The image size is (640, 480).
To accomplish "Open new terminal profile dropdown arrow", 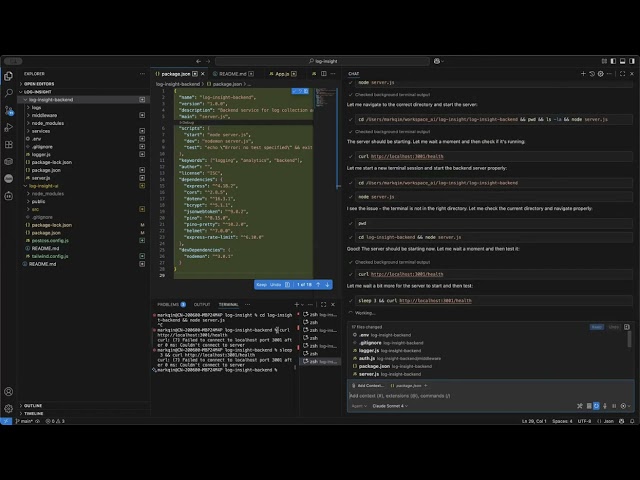I will coord(302,304).
